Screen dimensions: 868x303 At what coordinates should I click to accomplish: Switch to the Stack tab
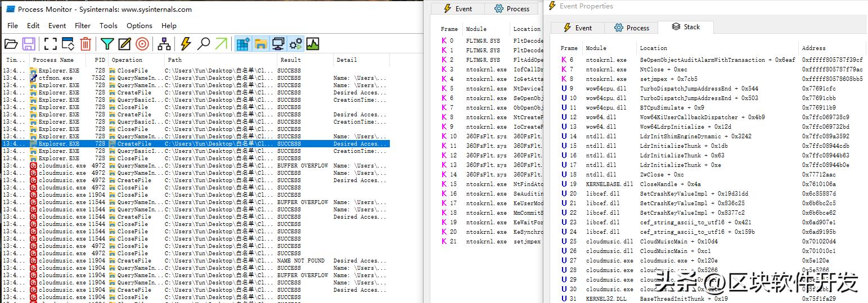coord(686,27)
